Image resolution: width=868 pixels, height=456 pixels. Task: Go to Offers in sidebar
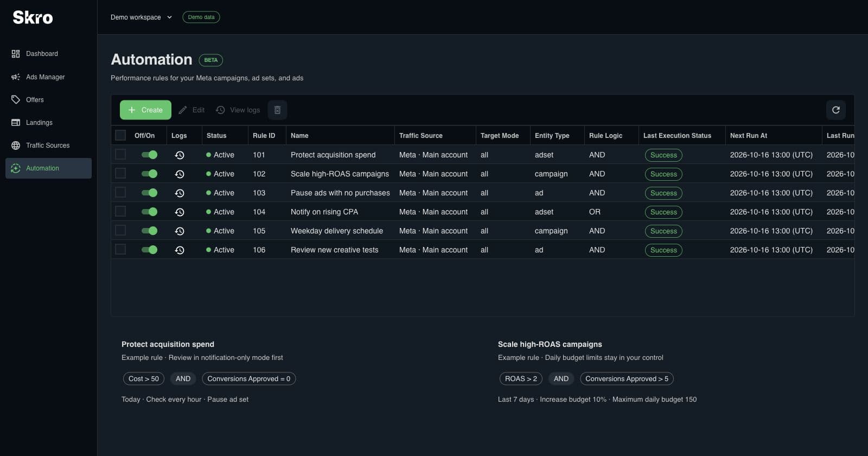pyautogui.click(x=48, y=100)
